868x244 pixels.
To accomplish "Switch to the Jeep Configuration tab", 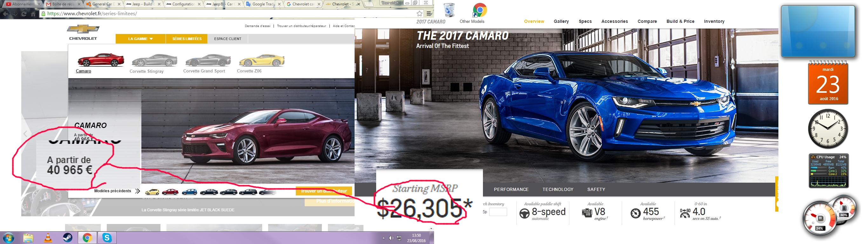I will (182, 4).
